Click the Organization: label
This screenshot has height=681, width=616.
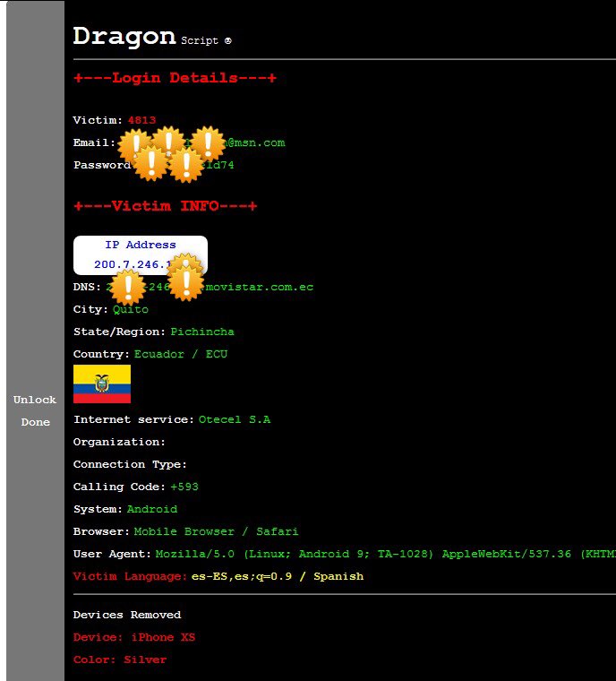click(x=119, y=442)
